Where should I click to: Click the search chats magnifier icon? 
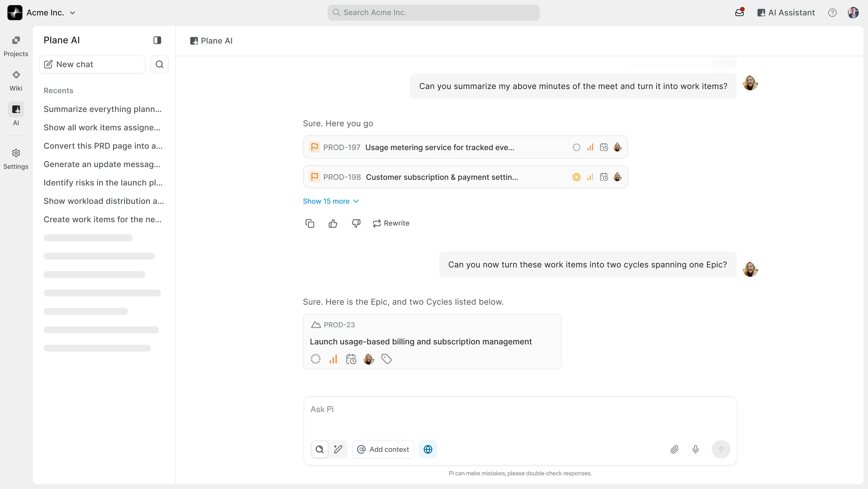[159, 64]
